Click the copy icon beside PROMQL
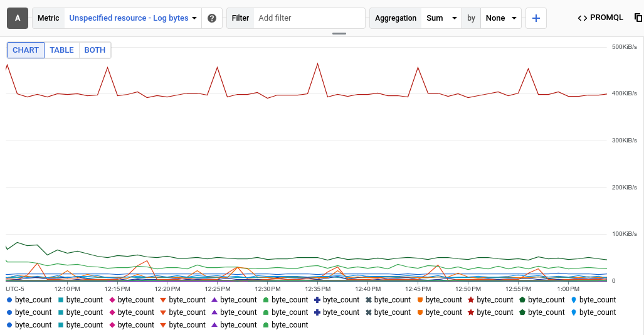 click(x=638, y=18)
